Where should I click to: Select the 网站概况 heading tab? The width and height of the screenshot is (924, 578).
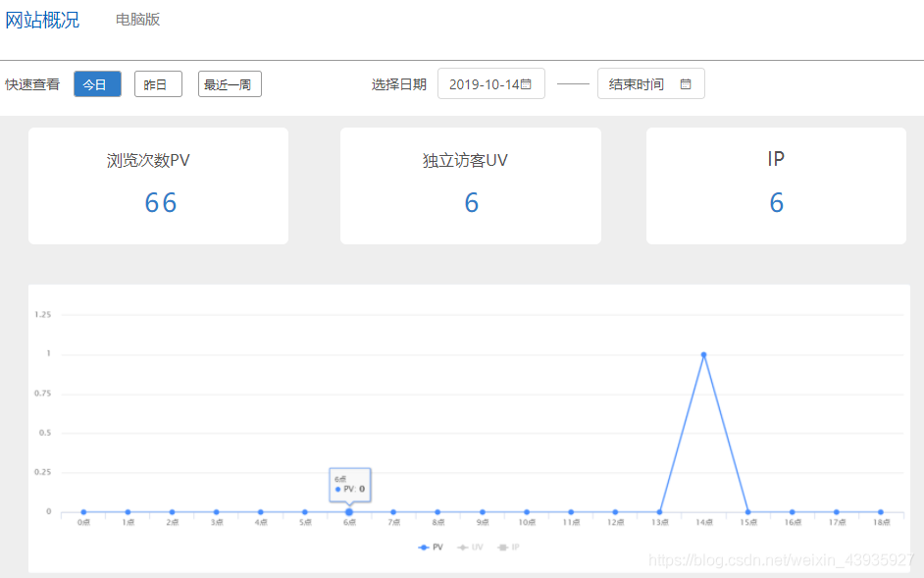pos(42,20)
